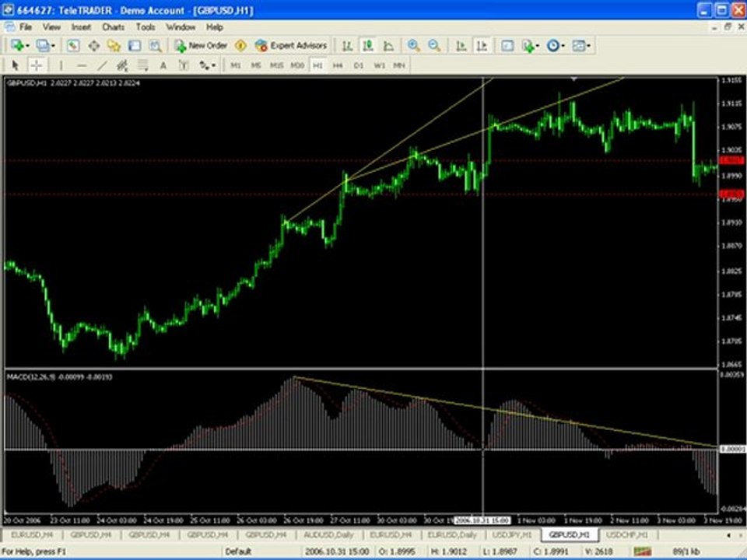Select the Text Label tool

coord(184,65)
